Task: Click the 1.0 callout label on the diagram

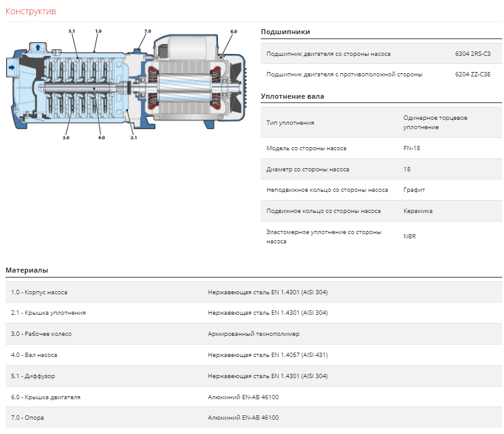Action: tap(98, 31)
